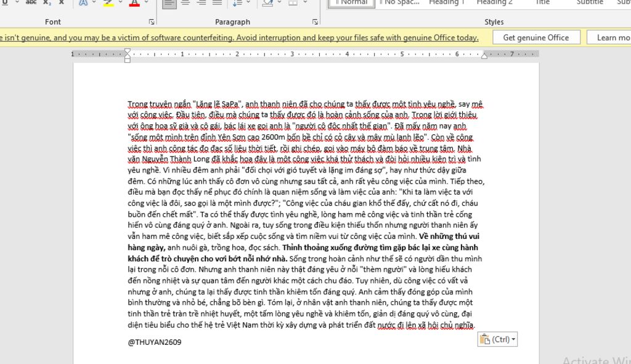The image size is (631, 364).
Task: Toggle underline formatting
Action: (5, 2)
